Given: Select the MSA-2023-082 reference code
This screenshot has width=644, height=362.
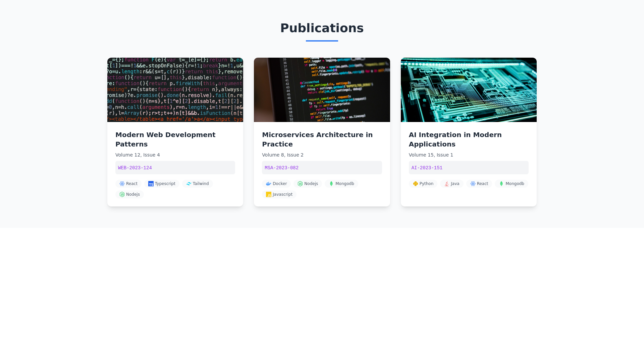Looking at the screenshot, I should 281,168.
